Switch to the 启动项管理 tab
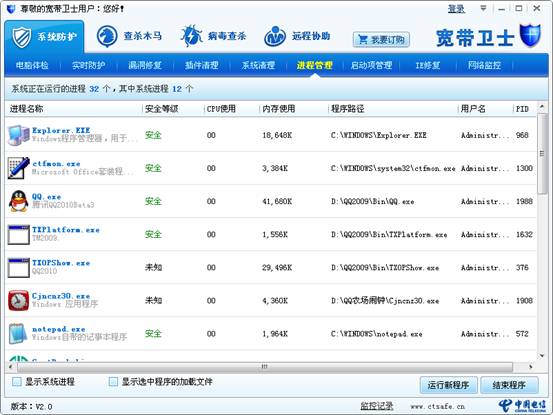 point(371,65)
